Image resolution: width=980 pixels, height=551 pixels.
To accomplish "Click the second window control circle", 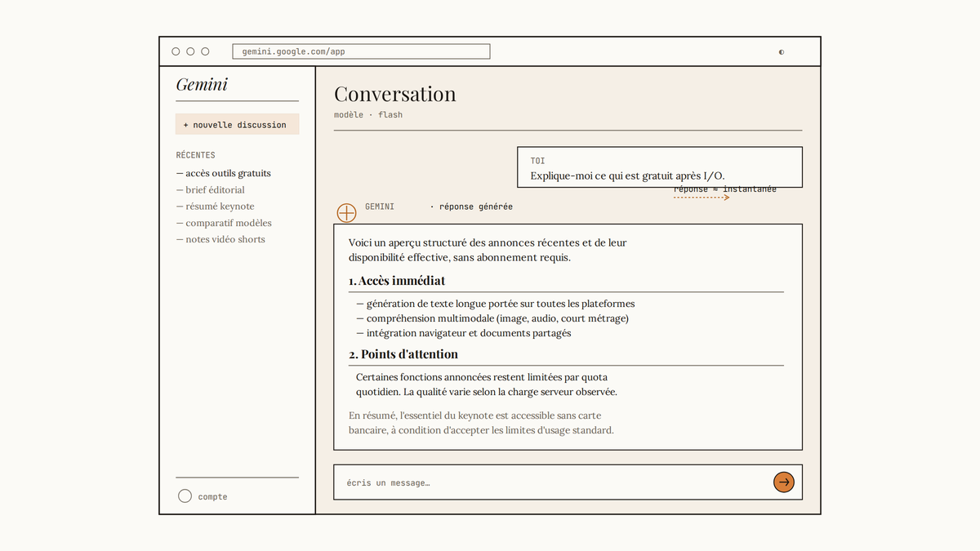I will pos(190,51).
